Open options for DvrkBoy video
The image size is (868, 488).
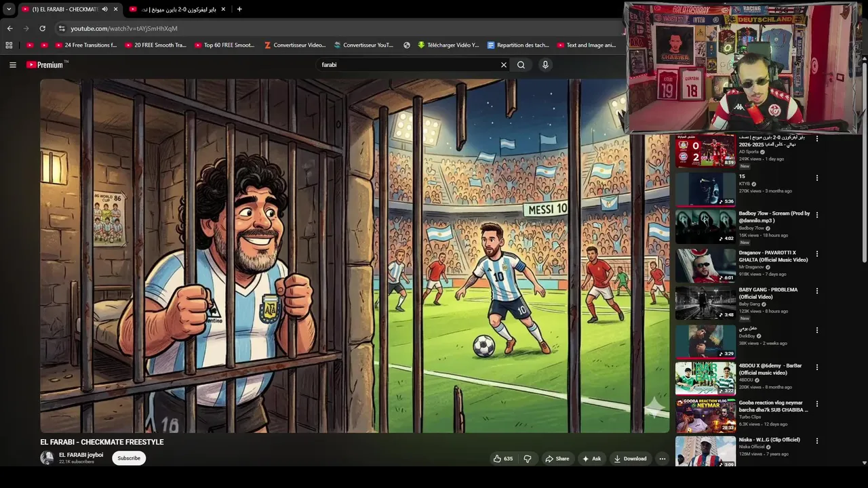tap(817, 330)
